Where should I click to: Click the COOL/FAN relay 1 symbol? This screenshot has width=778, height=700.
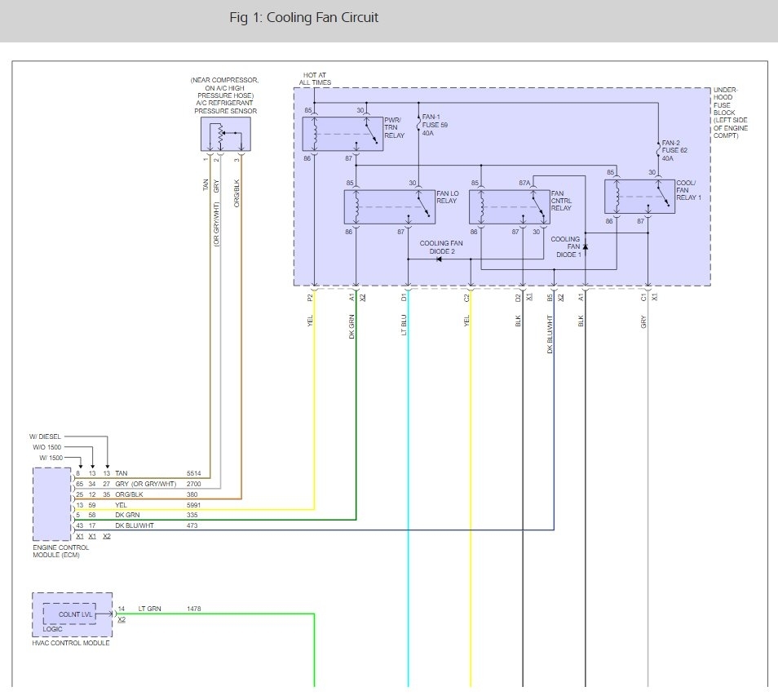click(639, 197)
